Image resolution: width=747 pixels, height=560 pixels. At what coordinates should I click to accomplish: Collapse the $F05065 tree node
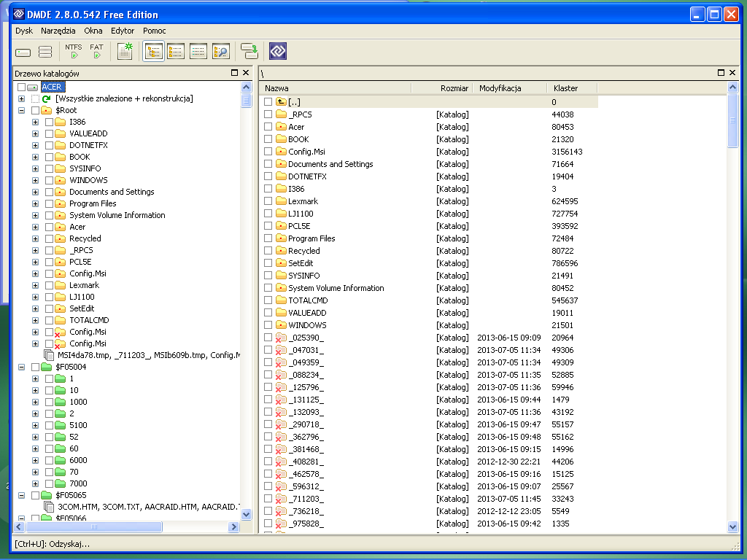(21, 495)
